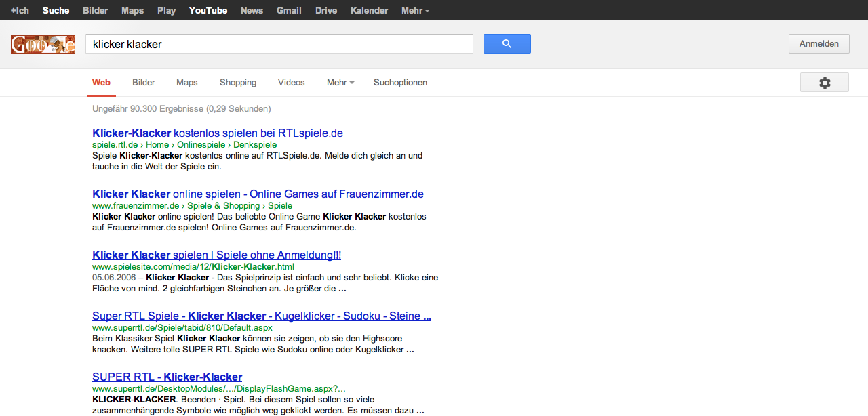Open Super RTL Spiele Kugelklicker result
The width and height of the screenshot is (868, 416).
pyautogui.click(x=262, y=316)
